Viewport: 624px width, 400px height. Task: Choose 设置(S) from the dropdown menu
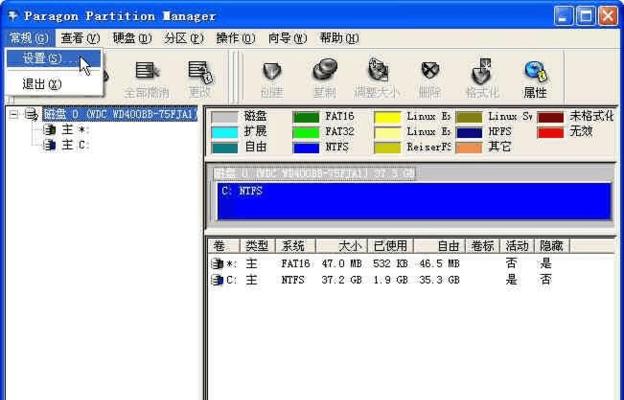click(53, 59)
